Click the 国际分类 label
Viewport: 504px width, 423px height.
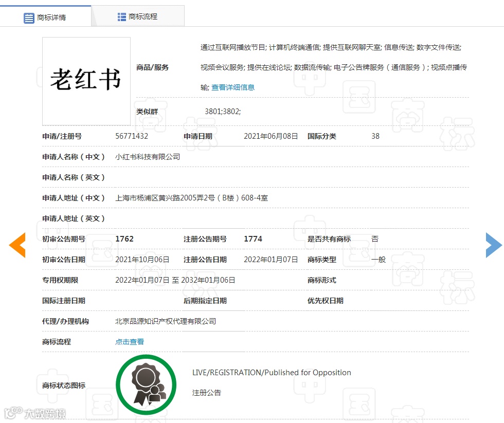(x=322, y=136)
